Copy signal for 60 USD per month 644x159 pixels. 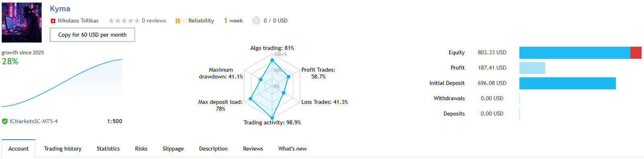point(92,35)
